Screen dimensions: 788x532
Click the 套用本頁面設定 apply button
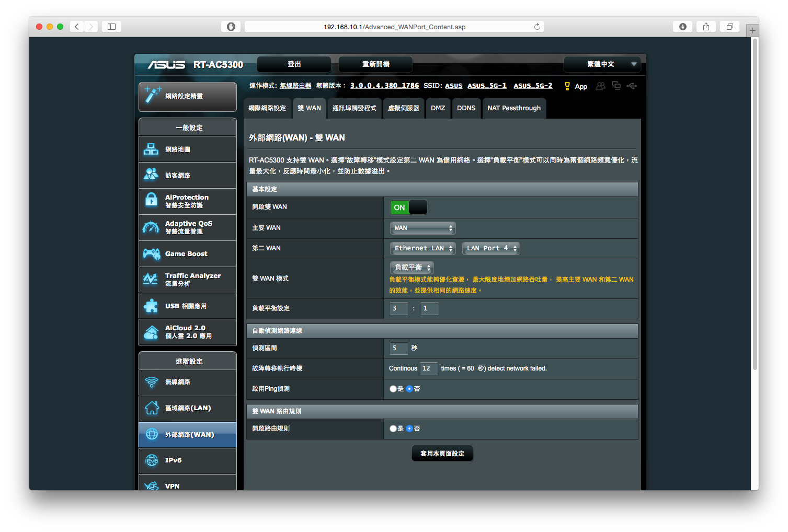442,454
